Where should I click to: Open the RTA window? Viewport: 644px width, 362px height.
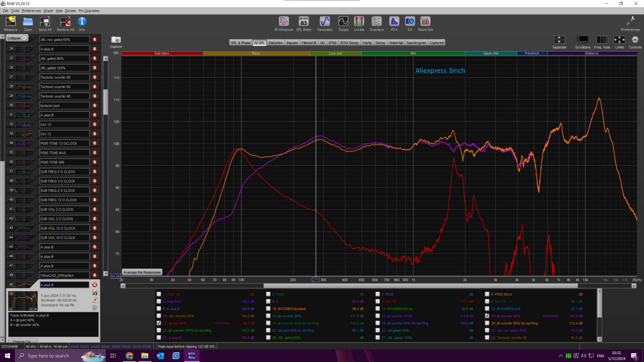[x=394, y=24]
